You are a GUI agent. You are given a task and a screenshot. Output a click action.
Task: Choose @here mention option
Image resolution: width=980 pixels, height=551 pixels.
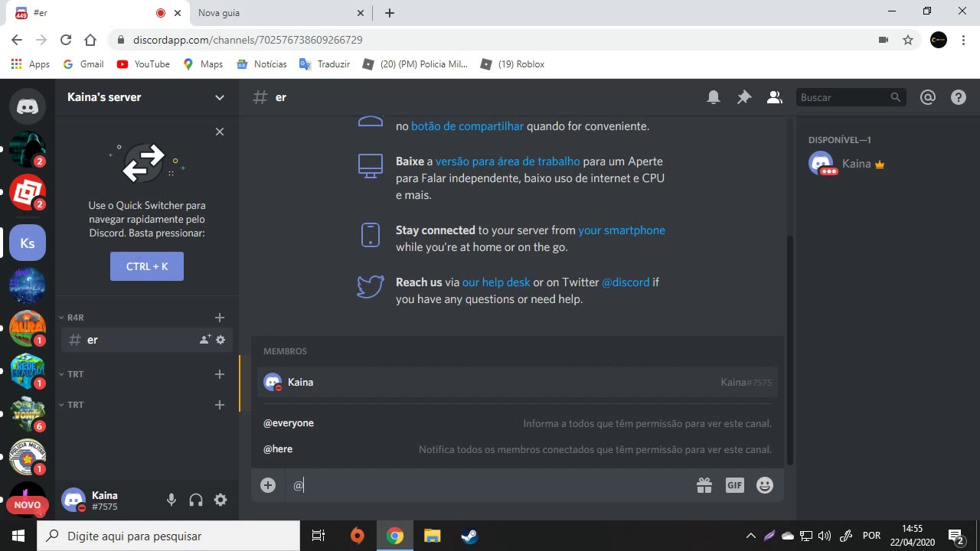pyautogui.click(x=518, y=449)
